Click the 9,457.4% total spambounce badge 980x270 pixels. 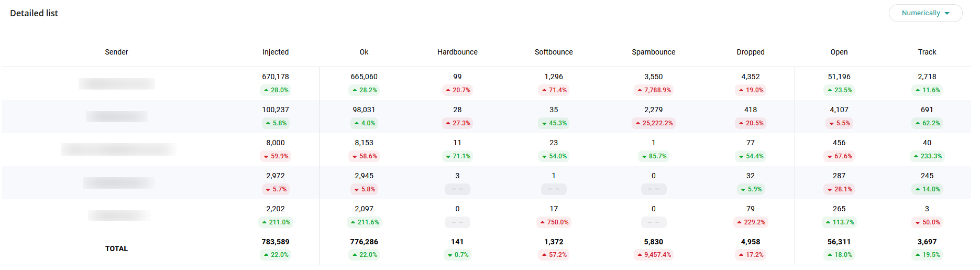[x=653, y=255]
